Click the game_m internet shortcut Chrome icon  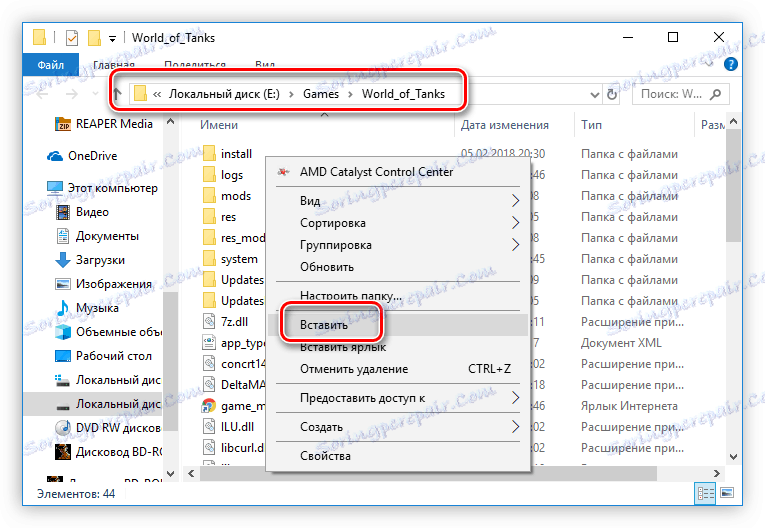point(209,406)
